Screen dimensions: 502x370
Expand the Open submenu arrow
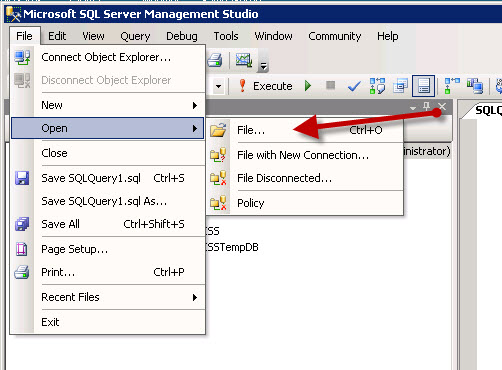tap(195, 128)
